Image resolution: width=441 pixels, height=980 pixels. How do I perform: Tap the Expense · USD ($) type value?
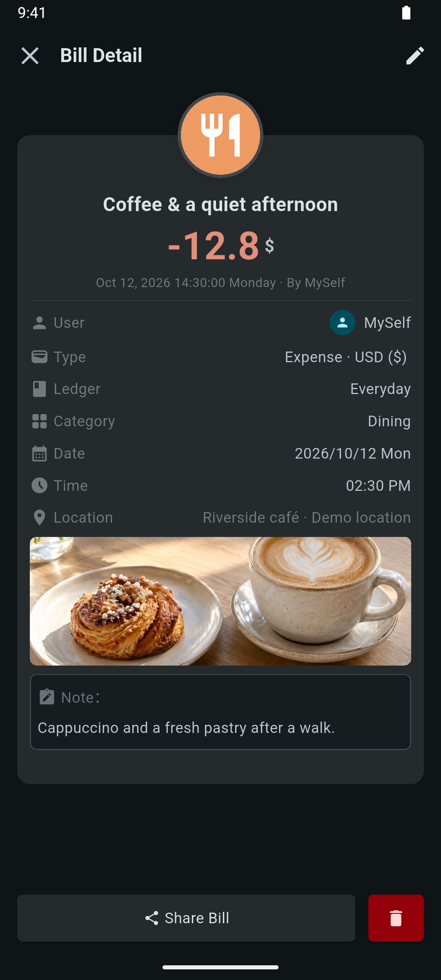coord(345,357)
